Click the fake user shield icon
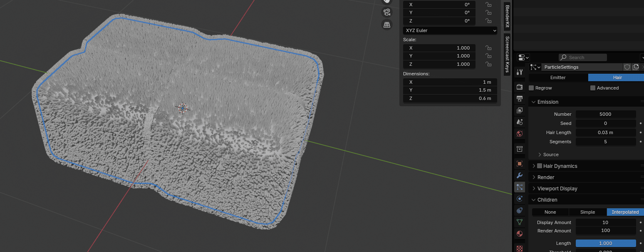 click(x=627, y=67)
